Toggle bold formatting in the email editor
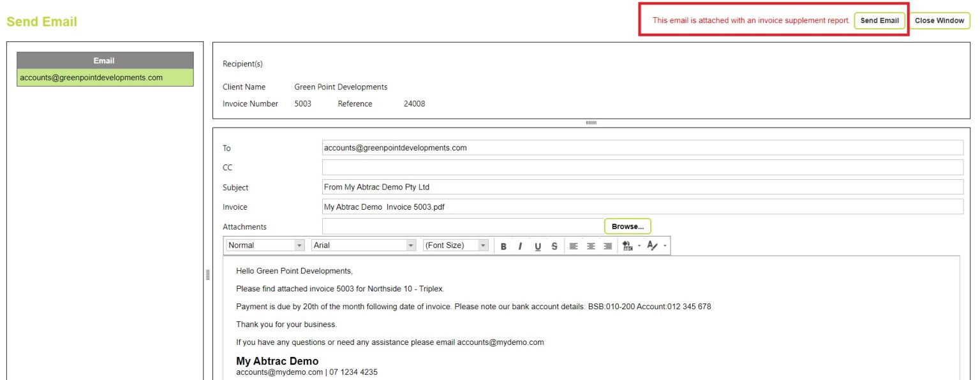980x380 pixels. pos(503,246)
